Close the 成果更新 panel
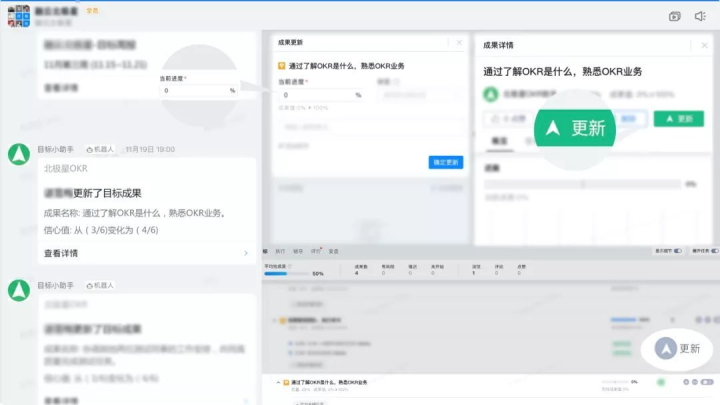 coord(459,42)
